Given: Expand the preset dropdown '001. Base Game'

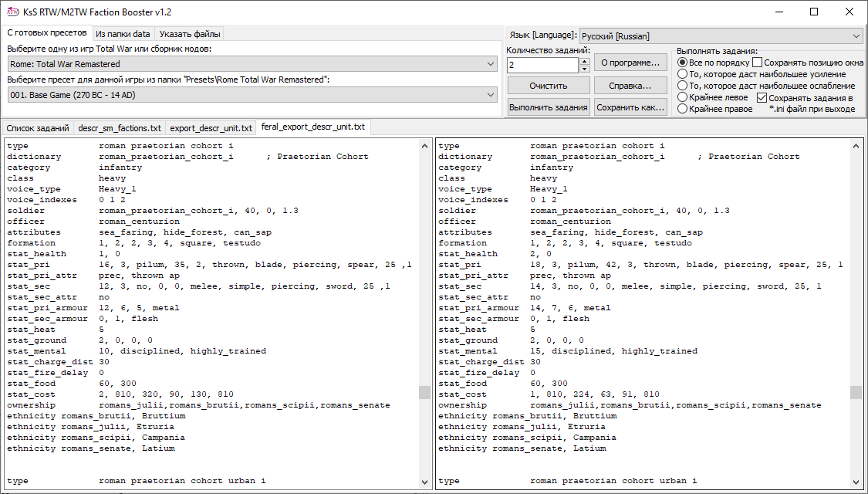Looking at the screenshot, I should tap(252, 94).
